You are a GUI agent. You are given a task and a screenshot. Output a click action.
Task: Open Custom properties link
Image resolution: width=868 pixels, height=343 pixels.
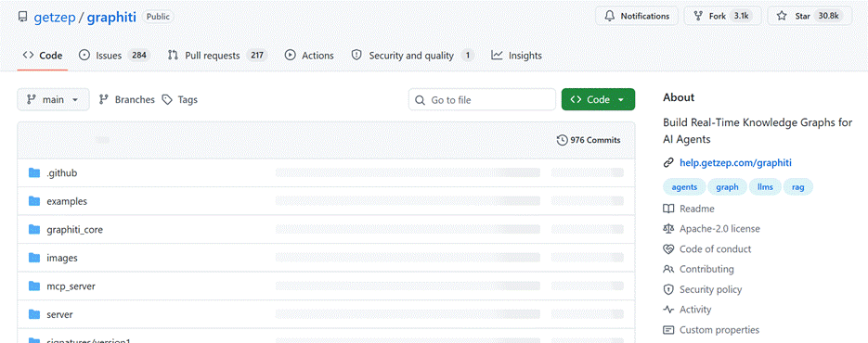click(719, 330)
